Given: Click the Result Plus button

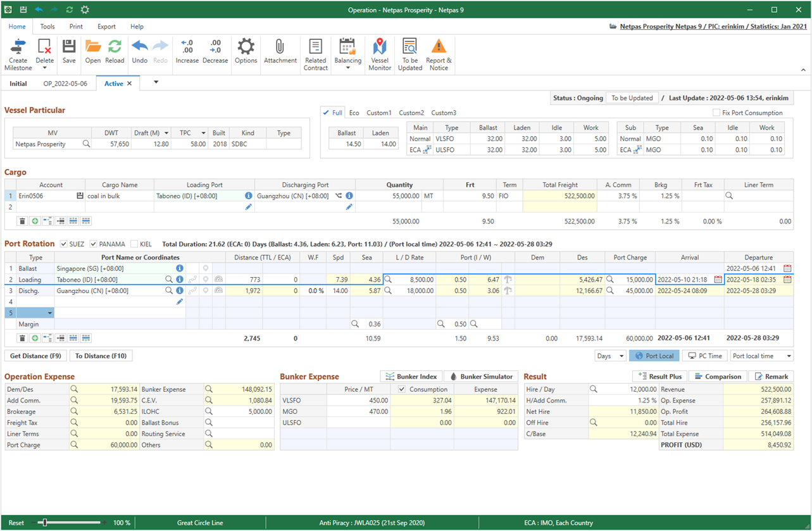Looking at the screenshot, I should pos(659,377).
